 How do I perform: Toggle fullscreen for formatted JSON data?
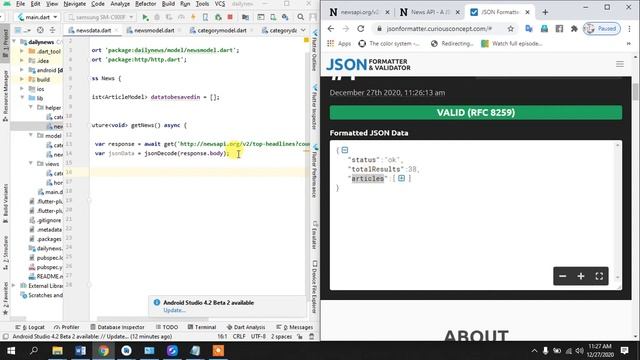pyautogui.click(x=599, y=276)
